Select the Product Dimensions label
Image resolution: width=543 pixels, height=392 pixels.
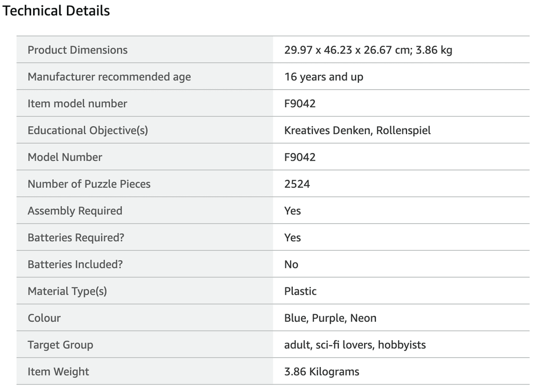tap(78, 50)
